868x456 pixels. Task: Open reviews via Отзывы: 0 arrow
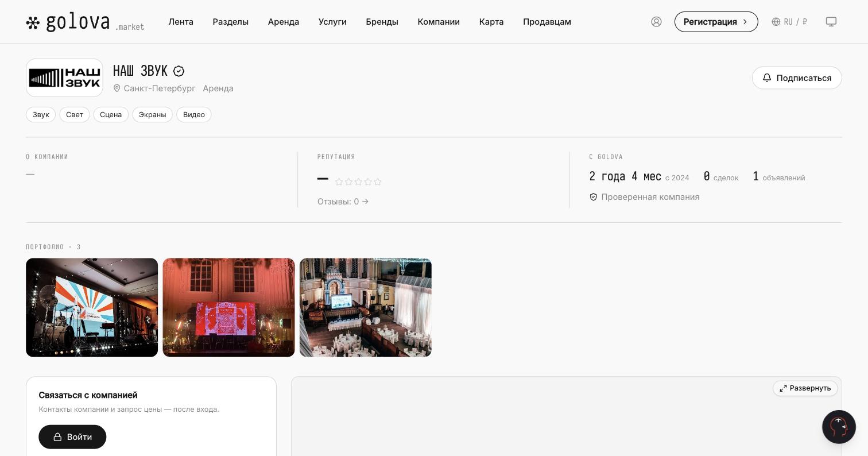pos(343,202)
